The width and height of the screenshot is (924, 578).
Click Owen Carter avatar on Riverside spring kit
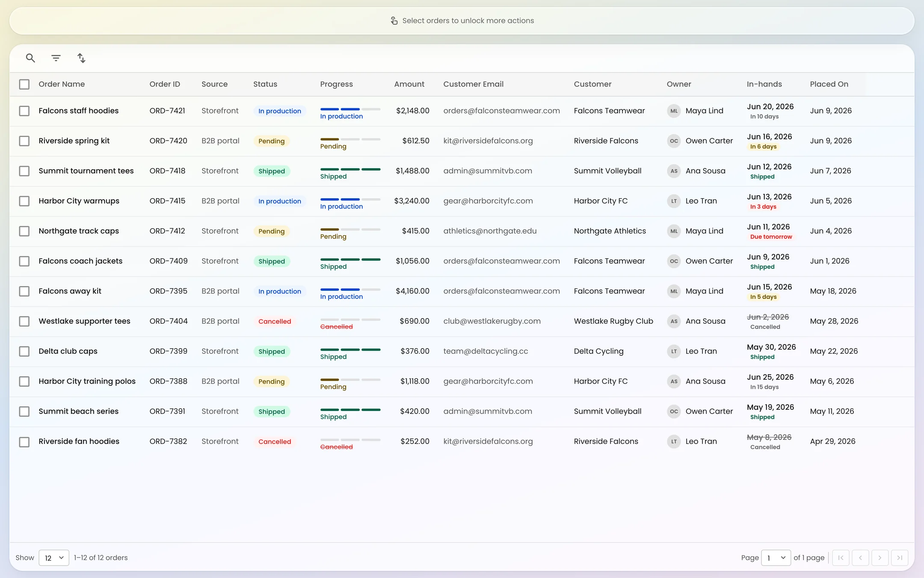click(x=674, y=141)
